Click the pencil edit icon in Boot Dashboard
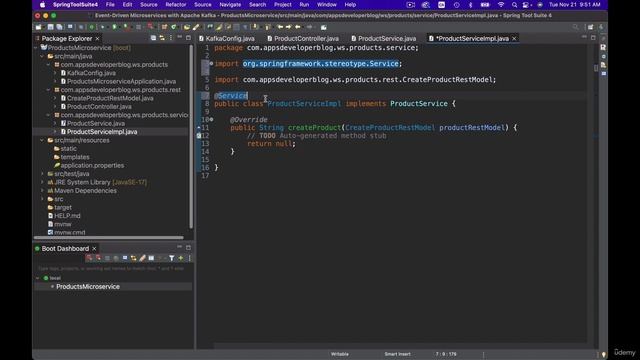640x360 pixels. tap(142, 258)
